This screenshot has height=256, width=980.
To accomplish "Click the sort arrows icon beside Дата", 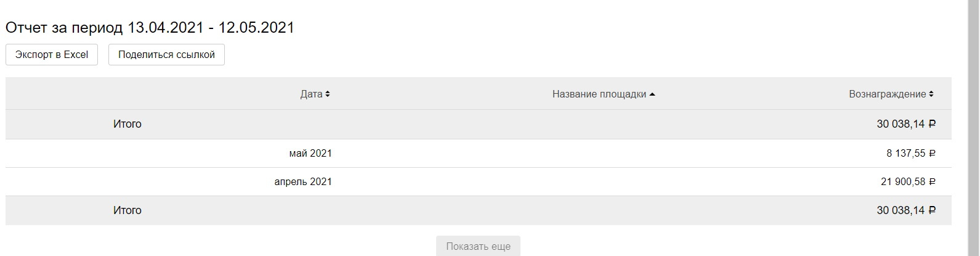I will [328, 94].
